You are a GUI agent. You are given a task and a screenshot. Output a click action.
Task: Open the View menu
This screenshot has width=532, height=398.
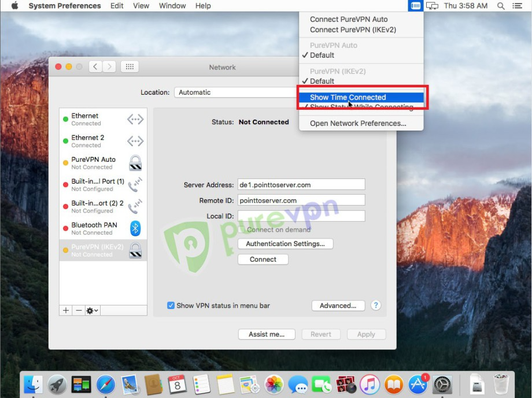(x=141, y=6)
